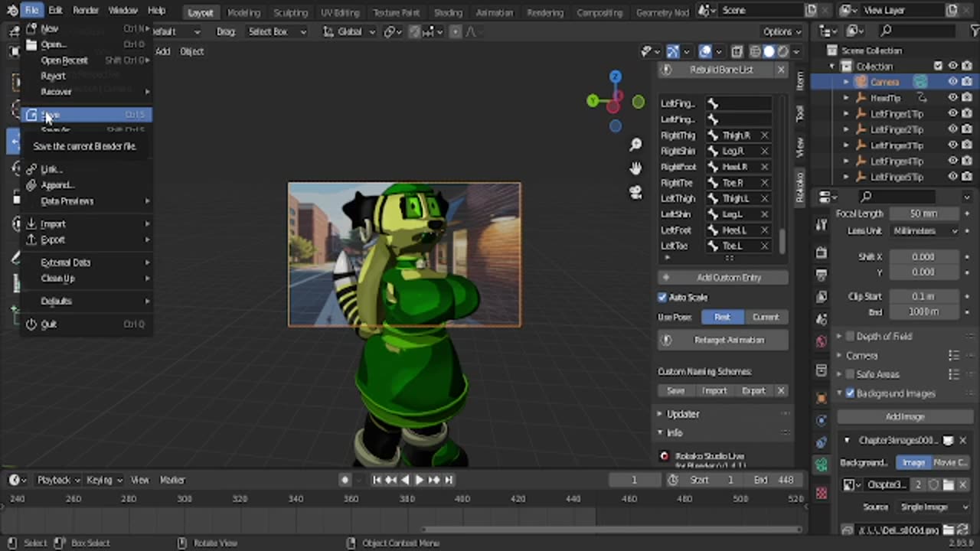Enable the Auto Scale checkbox

(x=663, y=297)
